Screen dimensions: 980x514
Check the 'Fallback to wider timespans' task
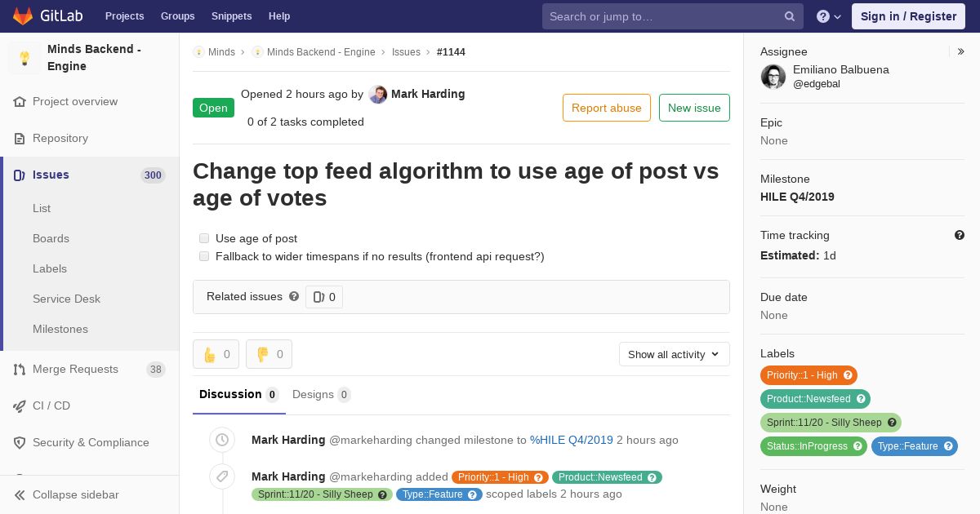coord(204,256)
